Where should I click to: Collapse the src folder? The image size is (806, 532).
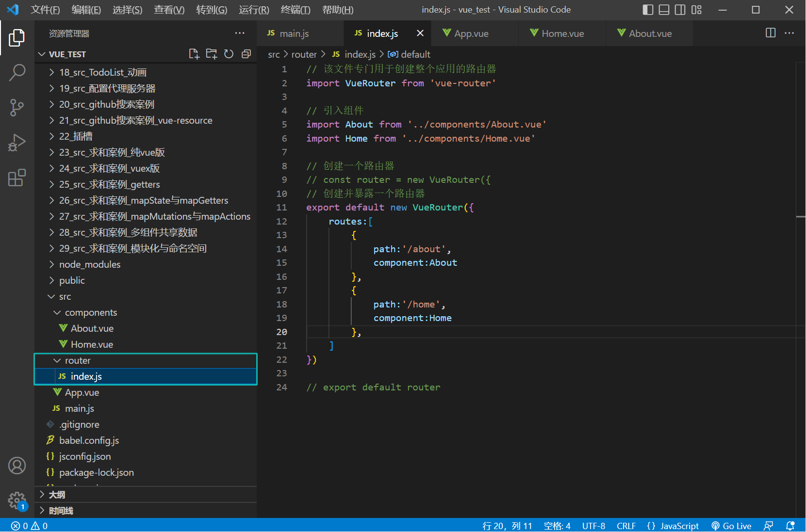146,296
